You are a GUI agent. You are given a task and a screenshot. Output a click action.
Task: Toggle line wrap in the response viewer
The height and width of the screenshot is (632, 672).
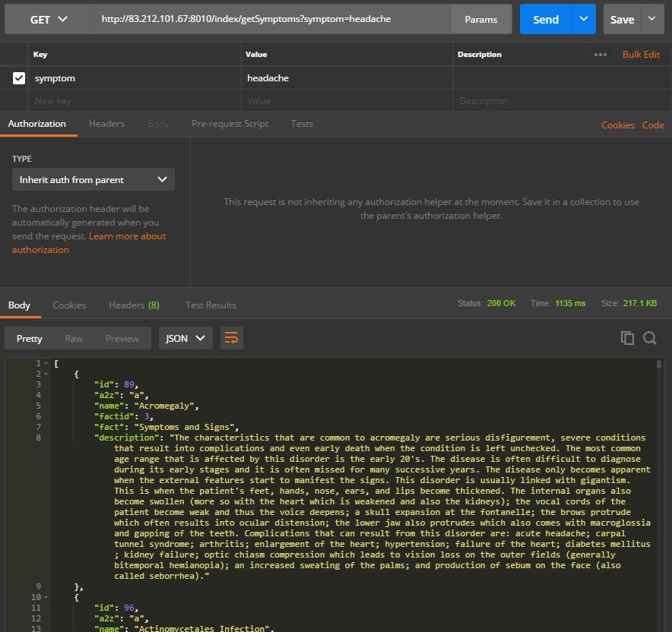231,338
